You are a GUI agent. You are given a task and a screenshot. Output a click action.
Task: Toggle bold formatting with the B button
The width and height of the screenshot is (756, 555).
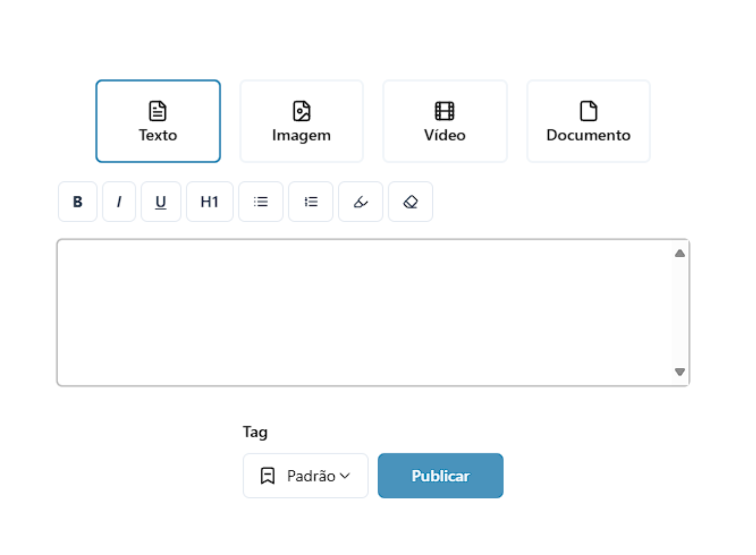click(77, 202)
